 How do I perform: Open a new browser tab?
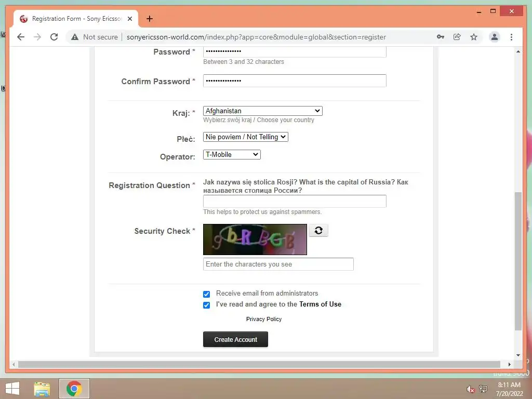pos(150,19)
